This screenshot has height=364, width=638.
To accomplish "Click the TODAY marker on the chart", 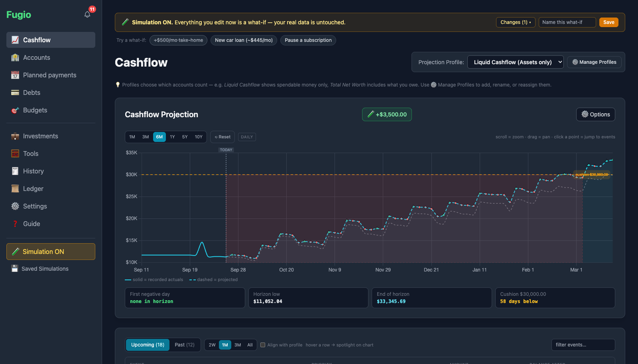I will (226, 150).
